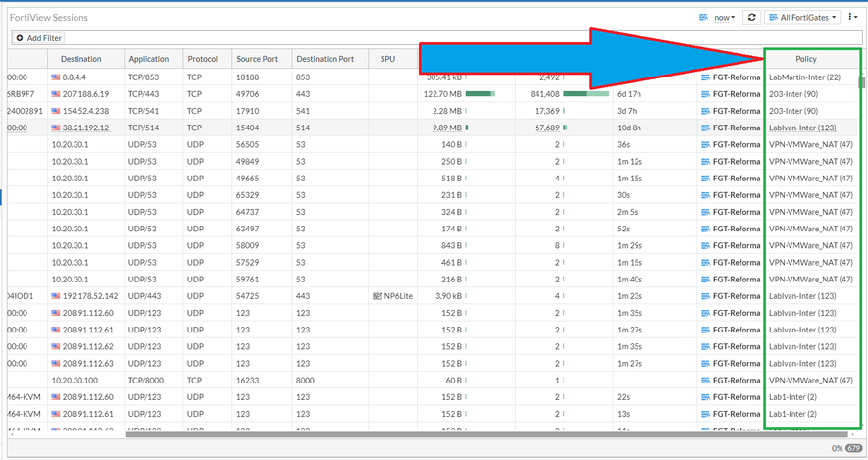Sort by the Destination Port column header
This screenshot has height=460, width=868.
click(325, 59)
